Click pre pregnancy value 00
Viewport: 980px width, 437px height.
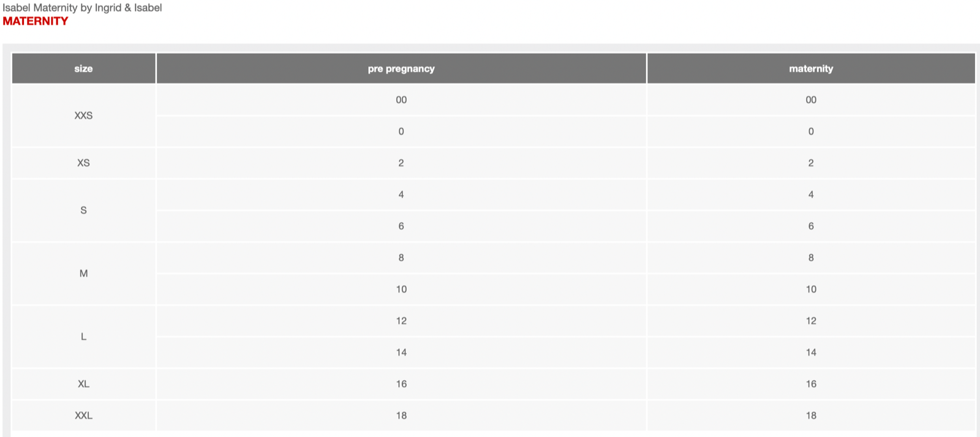click(401, 100)
